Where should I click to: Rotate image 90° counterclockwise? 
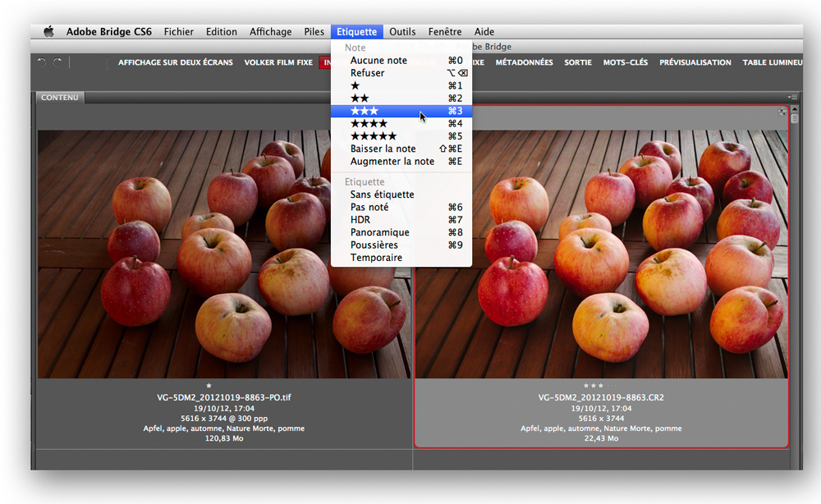[x=41, y=62]
